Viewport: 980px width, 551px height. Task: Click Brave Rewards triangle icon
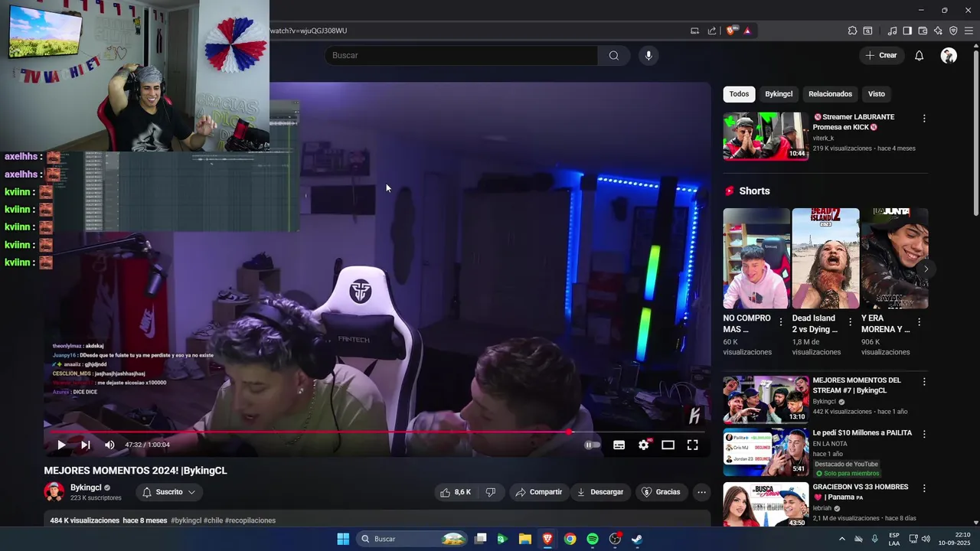point(747,31)
